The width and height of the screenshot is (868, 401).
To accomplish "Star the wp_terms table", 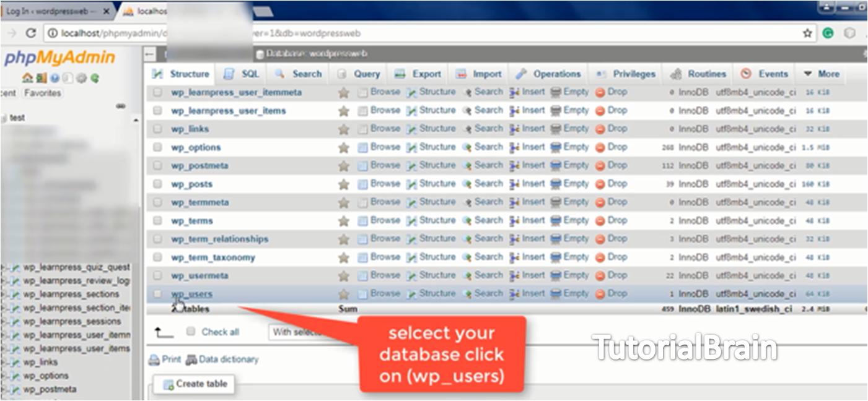I will (344, 221).
